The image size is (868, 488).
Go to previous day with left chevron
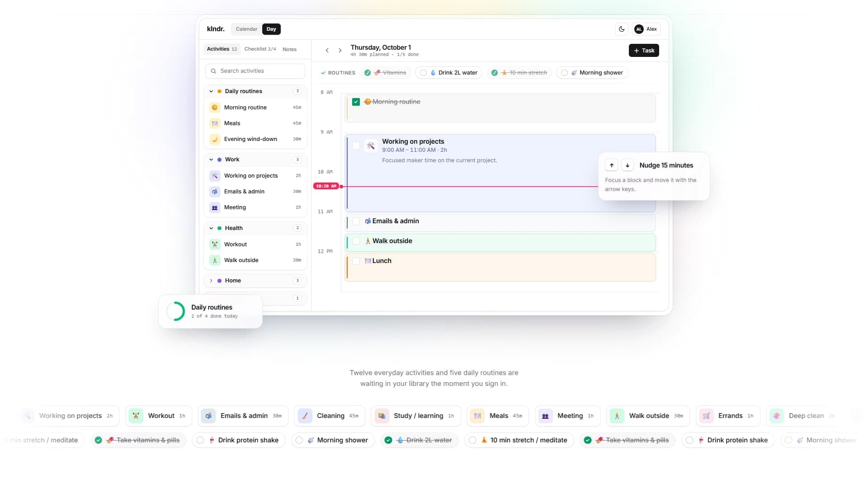(x=327, y=51)
